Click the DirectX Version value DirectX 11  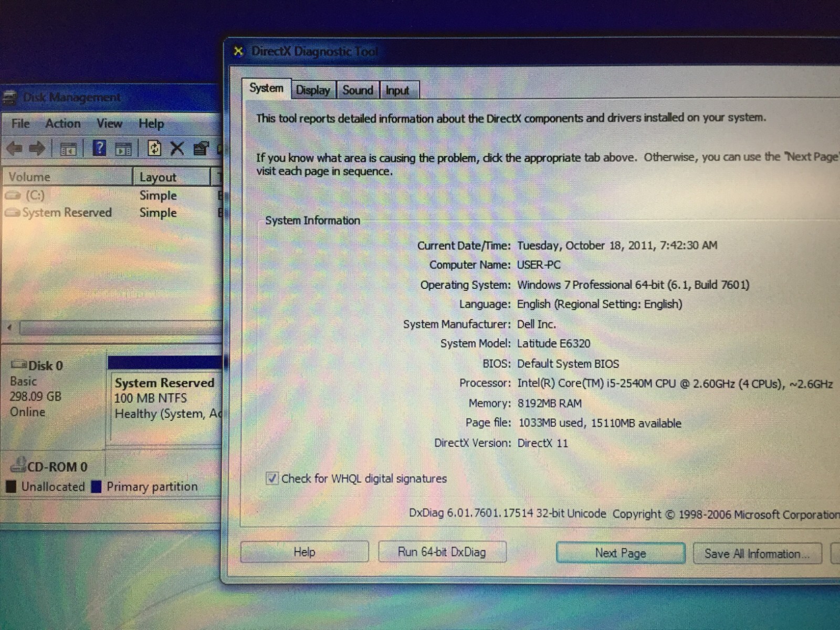(x=543, y=443)
